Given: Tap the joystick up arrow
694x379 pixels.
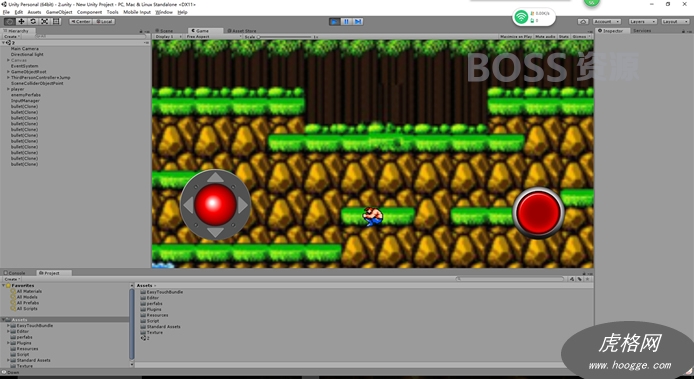Looking at the screenshot, I should 216,178.
